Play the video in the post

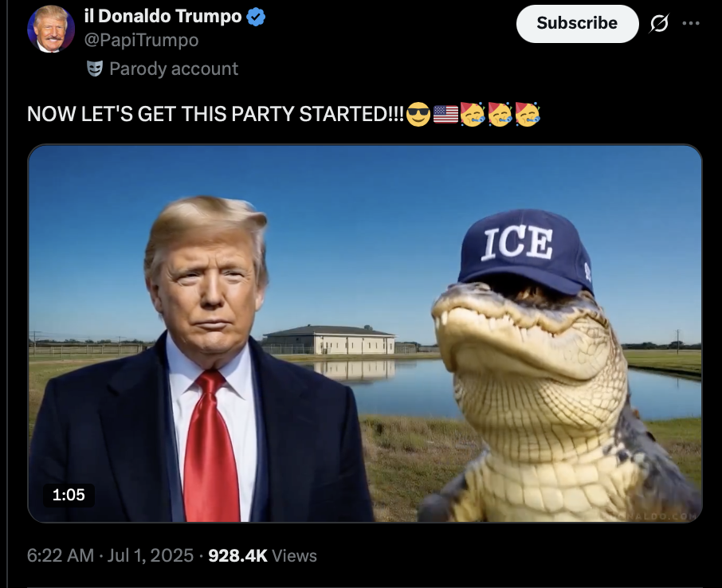(x=365, y=333)
